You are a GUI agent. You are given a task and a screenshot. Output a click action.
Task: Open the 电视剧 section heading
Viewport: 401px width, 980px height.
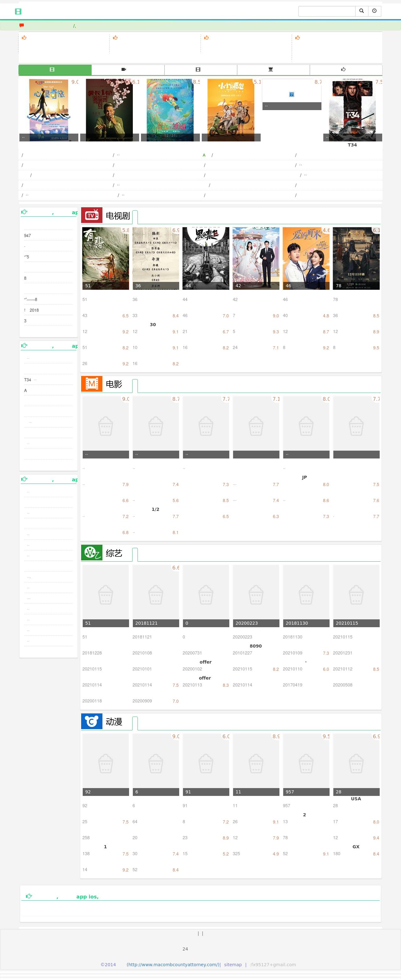pyautogui.click(x=118, y=216)
